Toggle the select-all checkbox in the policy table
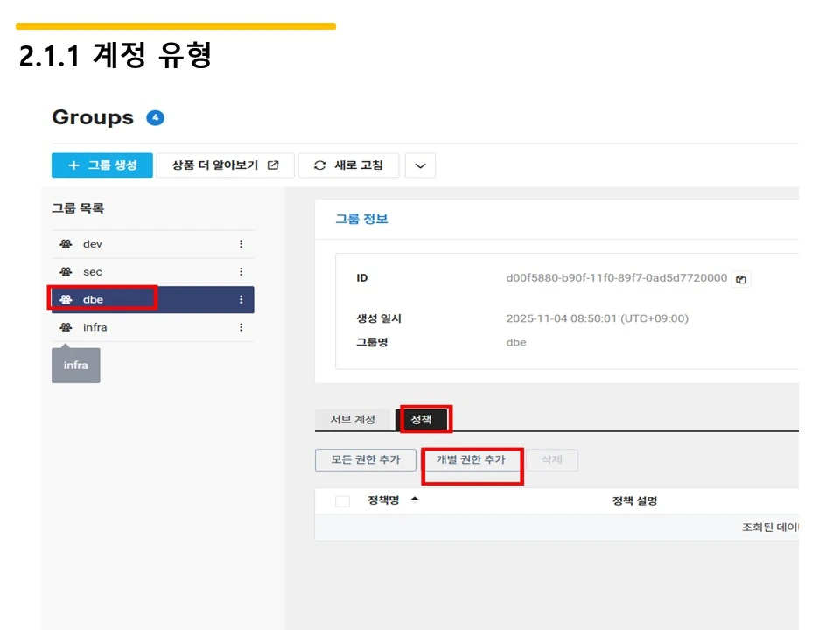Viewport: 840px width, 630px height. point(341,500)
